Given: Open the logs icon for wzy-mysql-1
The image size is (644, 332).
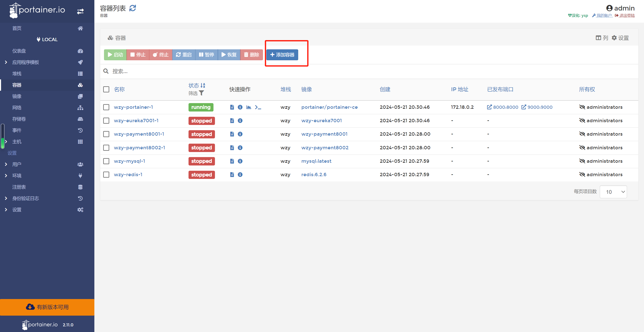Looking at the screenshot, I should point(232,161).
